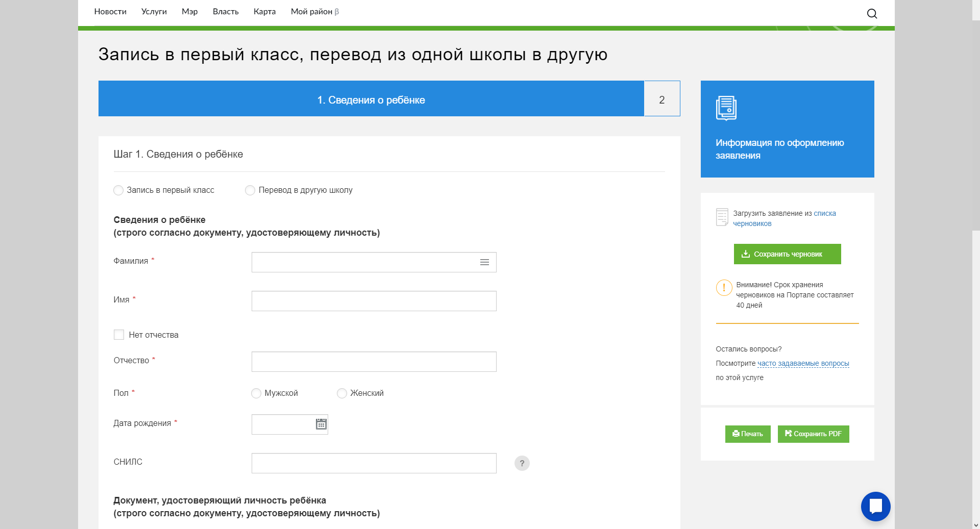This screenshot has width=980, height=529.
Task: Click the application information document icon
Action: (x=726, y=108)
